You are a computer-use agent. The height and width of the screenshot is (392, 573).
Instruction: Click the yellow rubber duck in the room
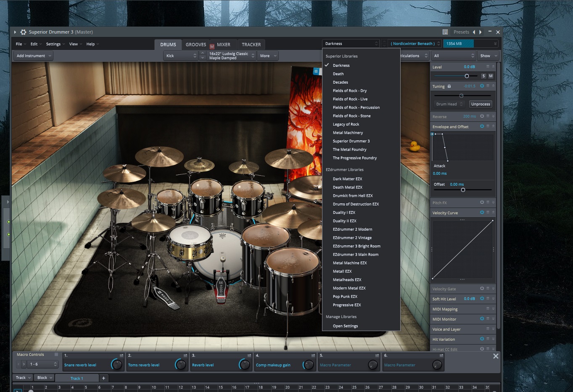pos(415,146)
